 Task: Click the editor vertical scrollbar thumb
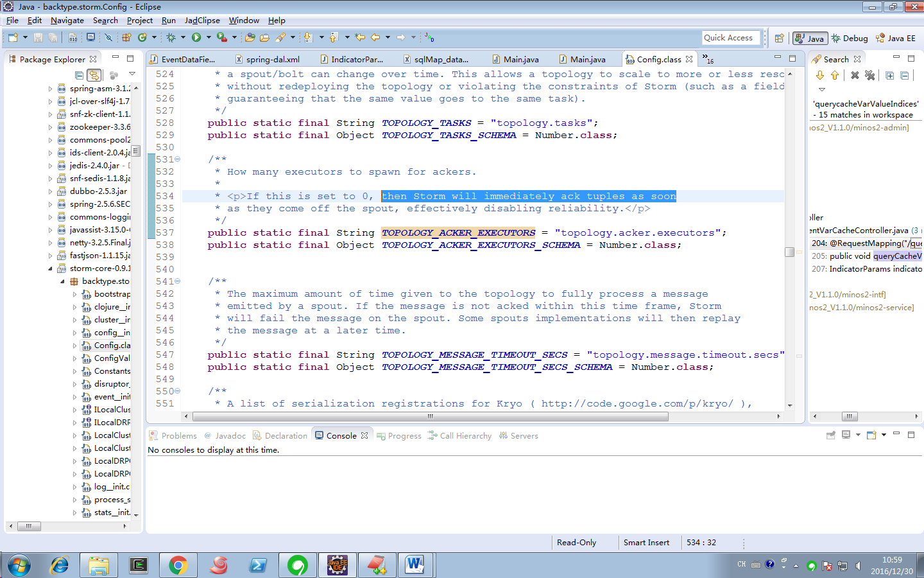coord(790,252)
